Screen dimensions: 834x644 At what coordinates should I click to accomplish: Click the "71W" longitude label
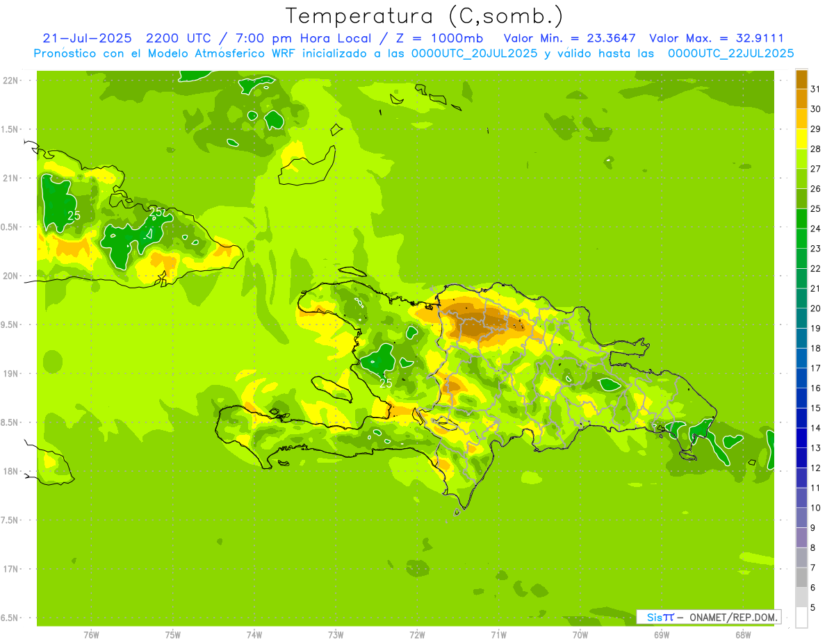pyautogui.click(x=498, y=635)
